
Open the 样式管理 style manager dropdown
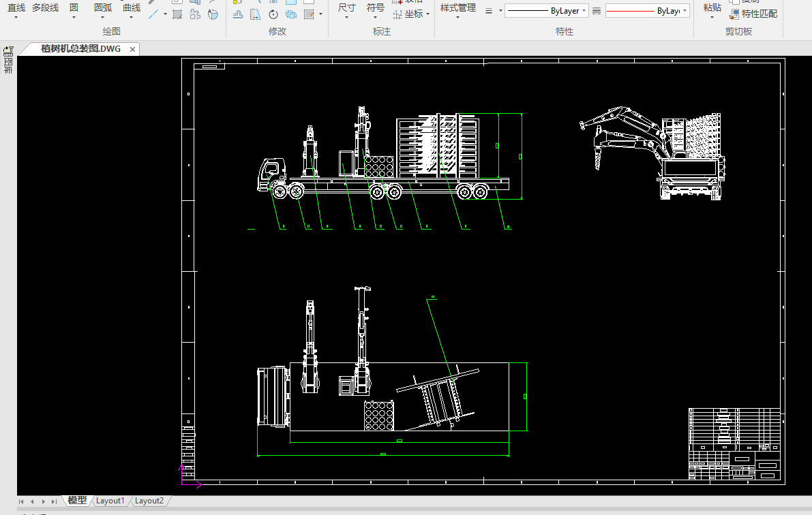(457, 16)
